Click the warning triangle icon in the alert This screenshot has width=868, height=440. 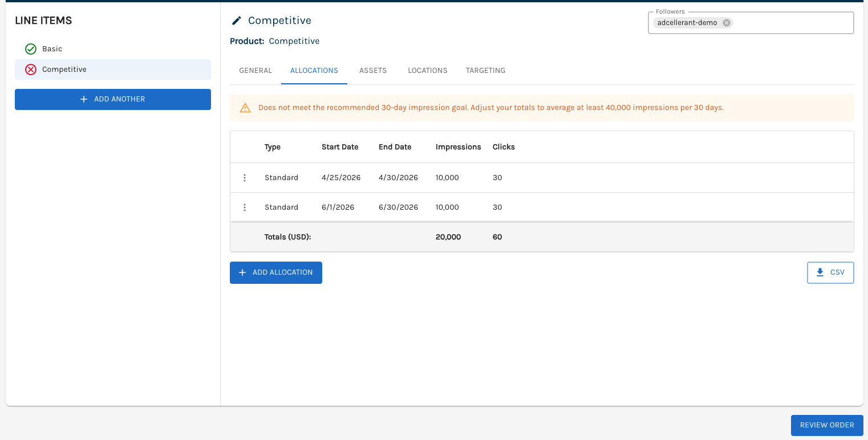click(x=245, y=108)
